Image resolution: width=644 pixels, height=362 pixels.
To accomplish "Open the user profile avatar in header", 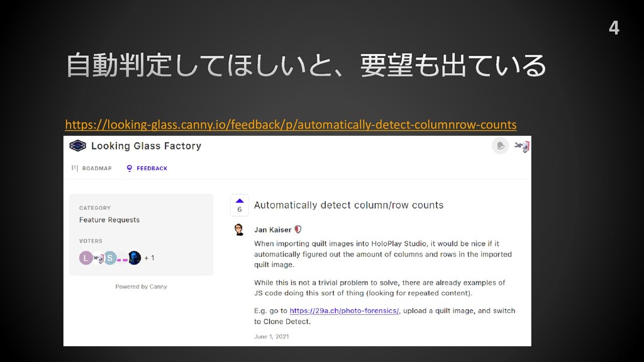I will pyautogui.click(x=522, y=146).
